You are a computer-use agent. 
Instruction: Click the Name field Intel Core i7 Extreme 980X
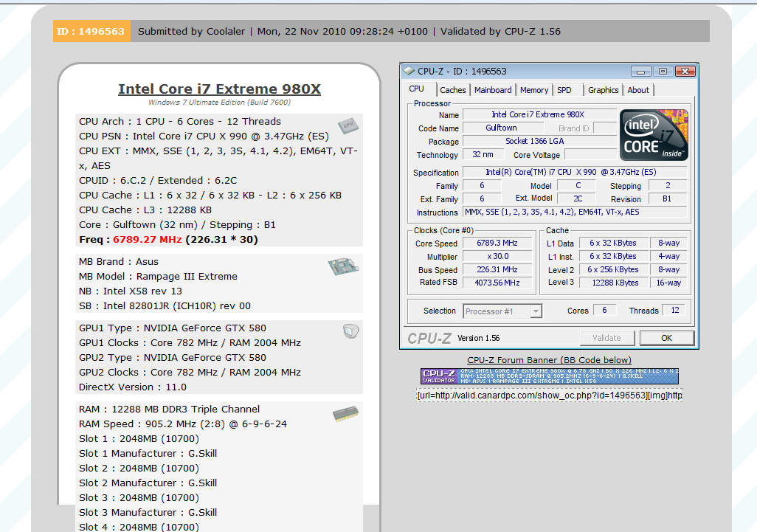(x=539, y=114)
